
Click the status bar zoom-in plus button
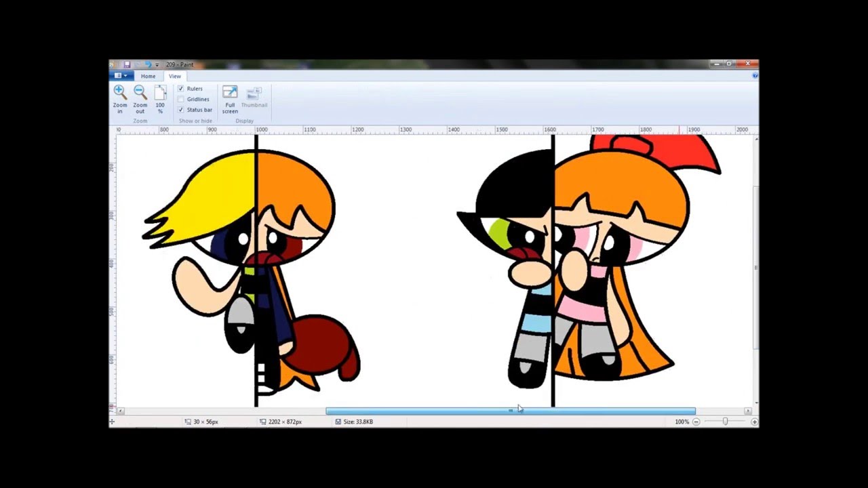click(x=754, y=422)
